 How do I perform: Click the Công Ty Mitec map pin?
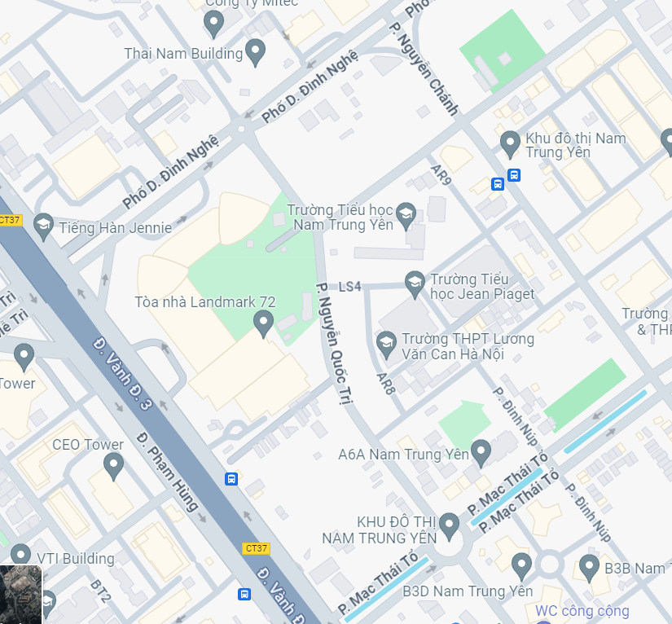coord(213,24)
